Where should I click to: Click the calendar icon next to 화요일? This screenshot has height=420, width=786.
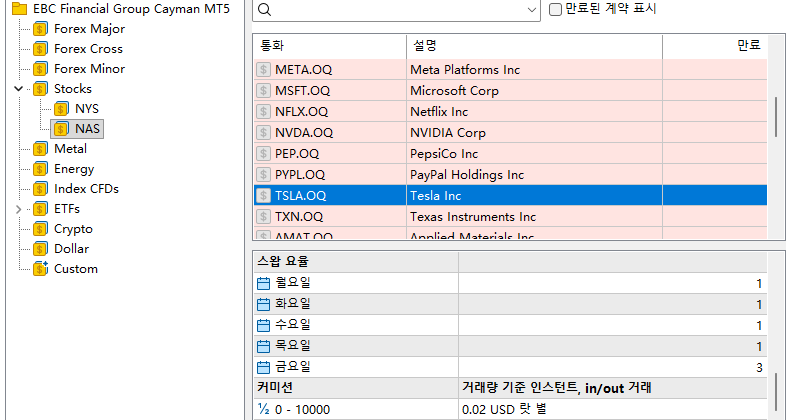click(264, 304)
